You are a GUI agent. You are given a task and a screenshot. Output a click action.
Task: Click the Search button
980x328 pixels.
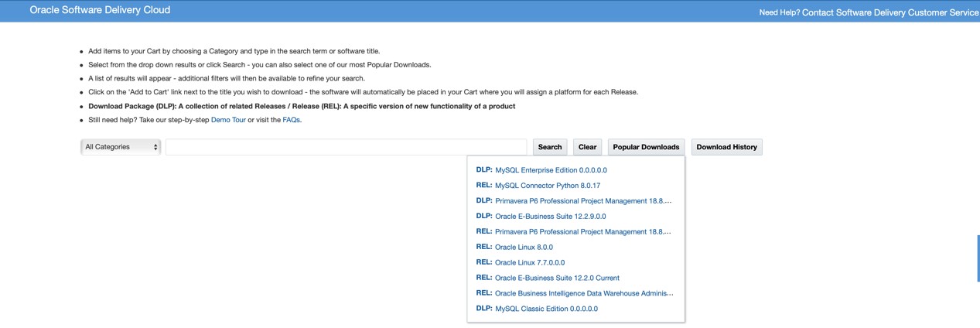click(x=550, y=147)
